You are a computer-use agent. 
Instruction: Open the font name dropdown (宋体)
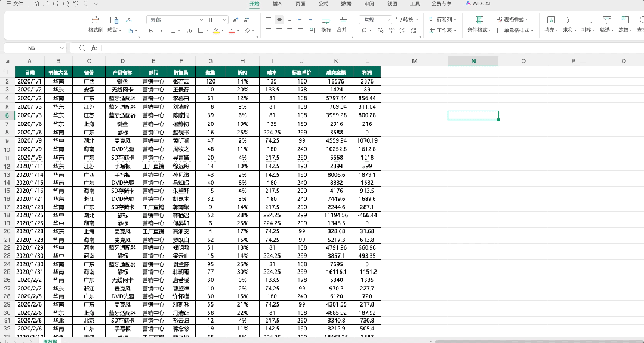pos(201,20)
